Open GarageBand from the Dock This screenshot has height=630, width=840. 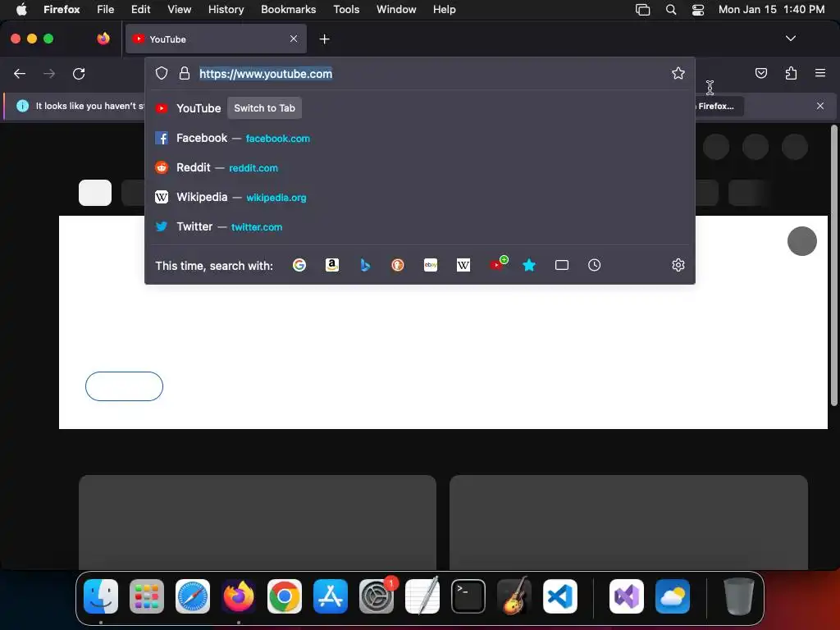pos(514,596)
